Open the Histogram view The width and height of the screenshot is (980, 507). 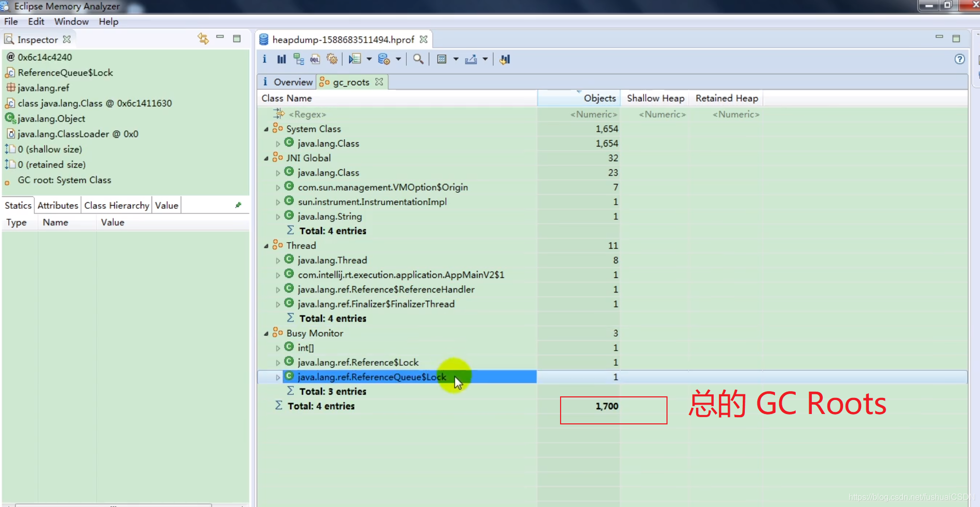coord(281,59)
